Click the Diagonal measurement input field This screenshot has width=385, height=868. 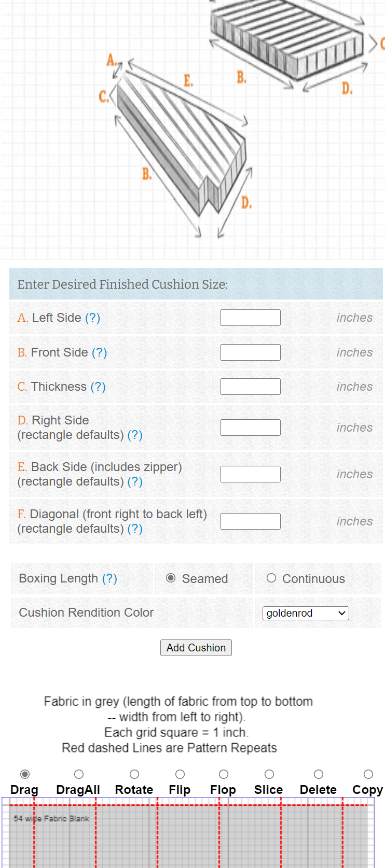(x=250, y=521)
